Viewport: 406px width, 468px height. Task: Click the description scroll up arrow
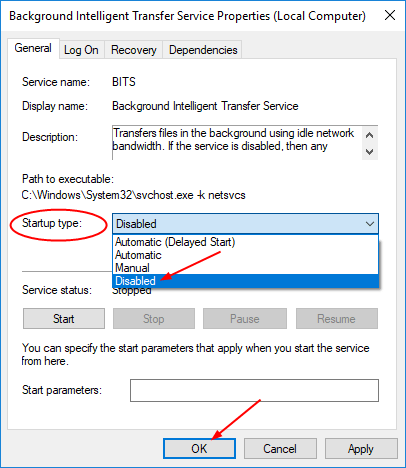pyautogui.click(x=369, y=135)
